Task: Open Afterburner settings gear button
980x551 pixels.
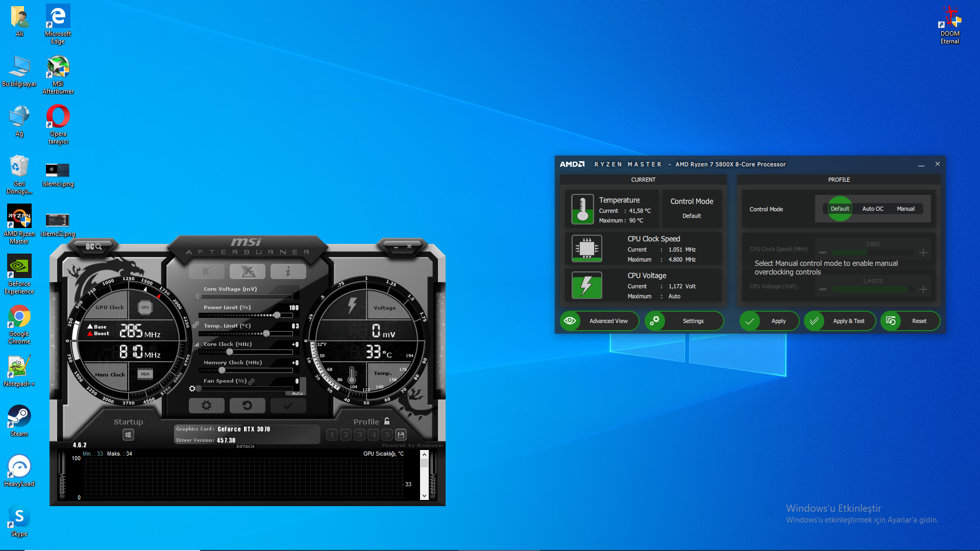Action: tap(206, 406)
